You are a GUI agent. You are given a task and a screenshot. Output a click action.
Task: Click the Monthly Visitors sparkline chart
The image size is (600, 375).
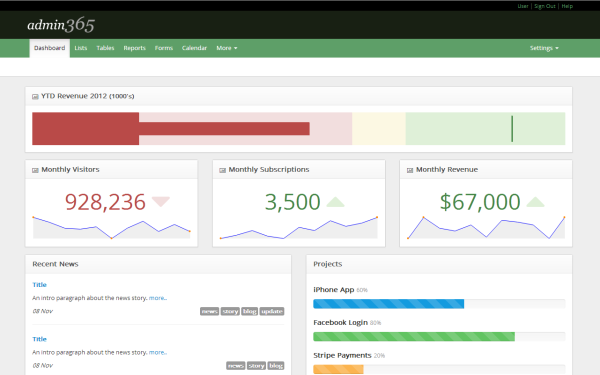tap(111, 227)
